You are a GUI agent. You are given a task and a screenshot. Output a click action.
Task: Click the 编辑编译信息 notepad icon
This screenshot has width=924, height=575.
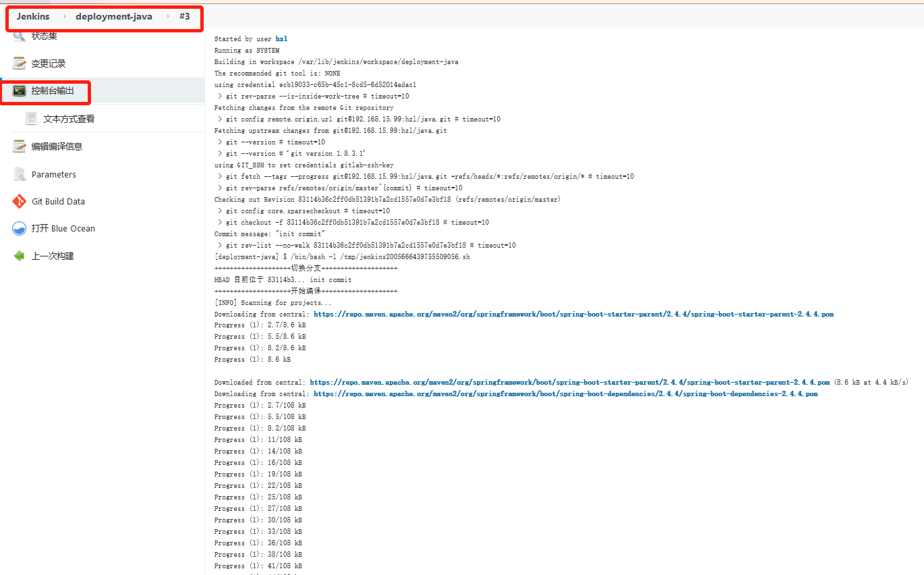[x=19, y=146]
